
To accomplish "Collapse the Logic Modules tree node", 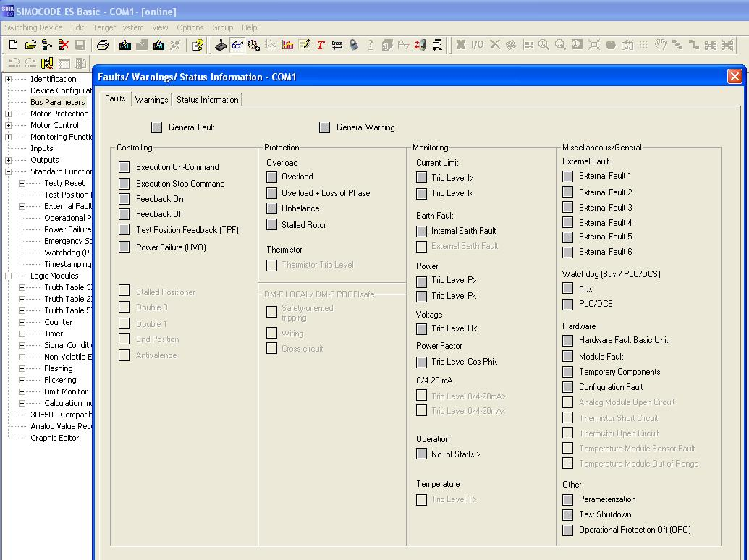I will (x=8, y=276).
